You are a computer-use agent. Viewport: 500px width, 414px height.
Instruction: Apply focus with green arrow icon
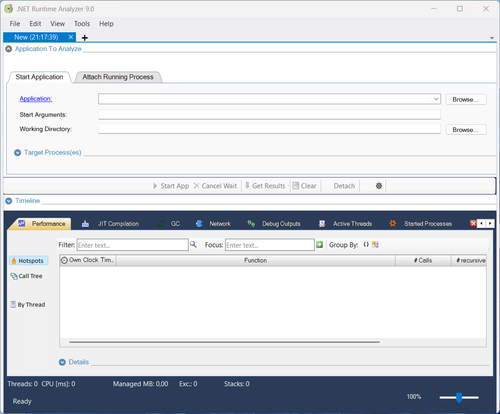click(319, 245)
